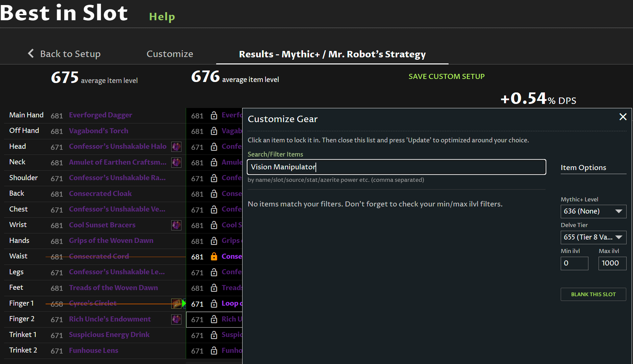Unlock the orange-locked Waist item

click(x=214, y=257)
